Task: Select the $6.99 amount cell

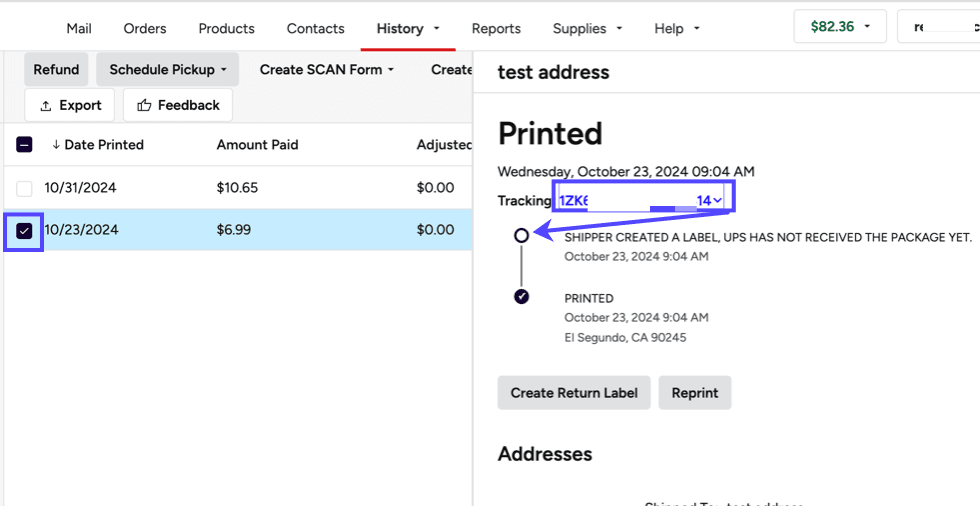Action: 234,230
